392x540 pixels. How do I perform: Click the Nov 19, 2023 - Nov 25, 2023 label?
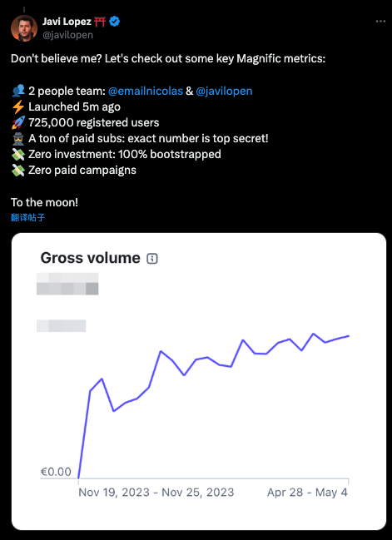pos(156,492)
